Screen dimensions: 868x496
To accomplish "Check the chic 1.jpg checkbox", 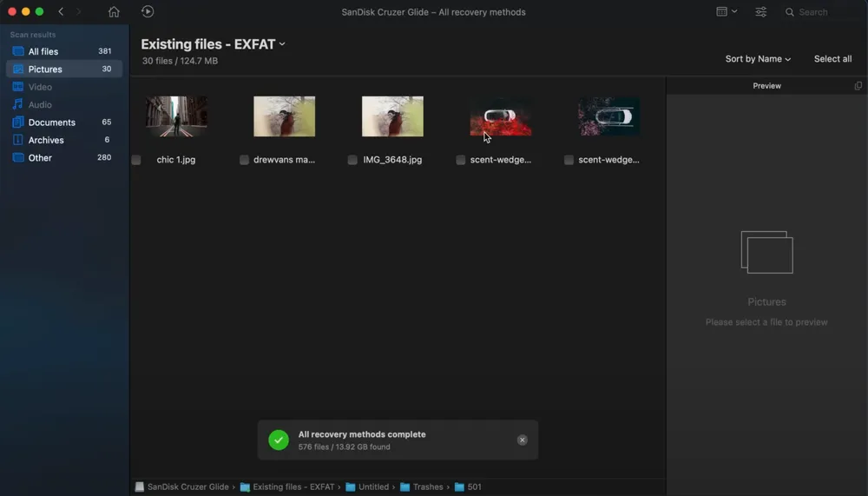I will click(x=136, y=160).
